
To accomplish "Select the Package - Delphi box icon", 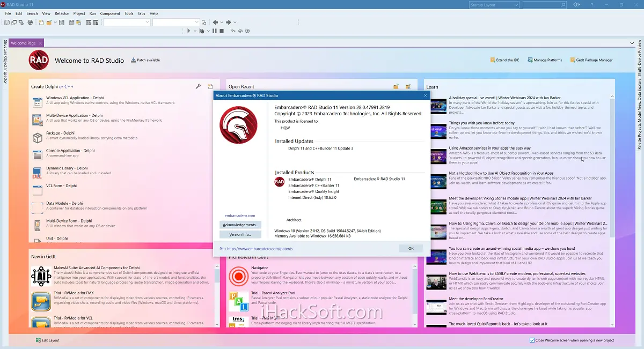I will coord(37,138).
